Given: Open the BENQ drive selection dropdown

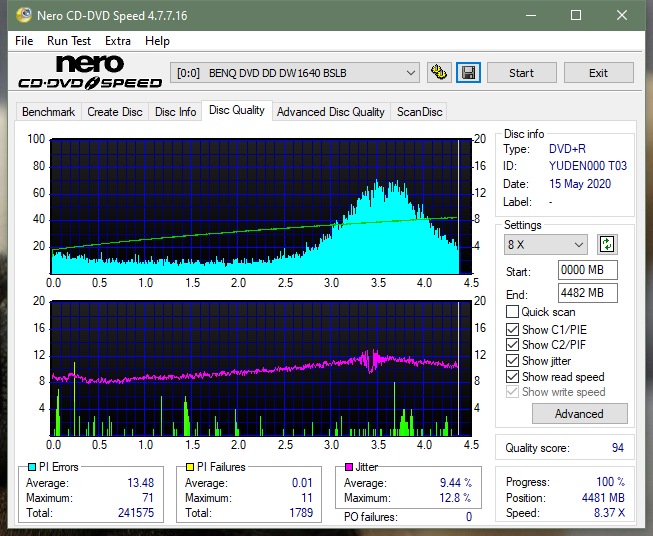Looking at the screenshot, I should tap(295, 73).
